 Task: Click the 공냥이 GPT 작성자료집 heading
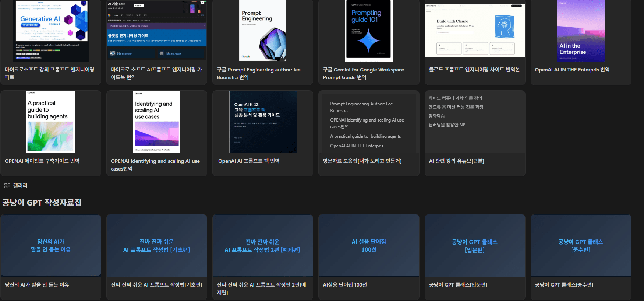click(42, 203)
